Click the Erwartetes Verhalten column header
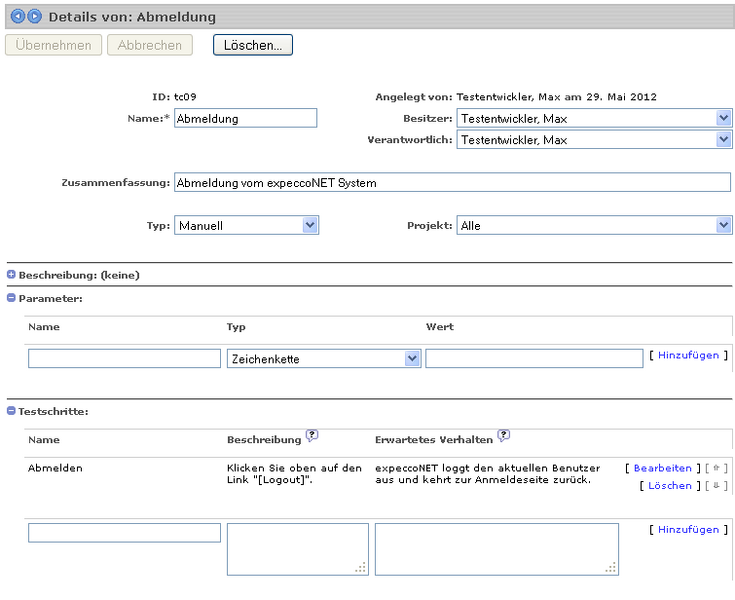This screenshot has width=735, height=600. [x=434, y=440]
